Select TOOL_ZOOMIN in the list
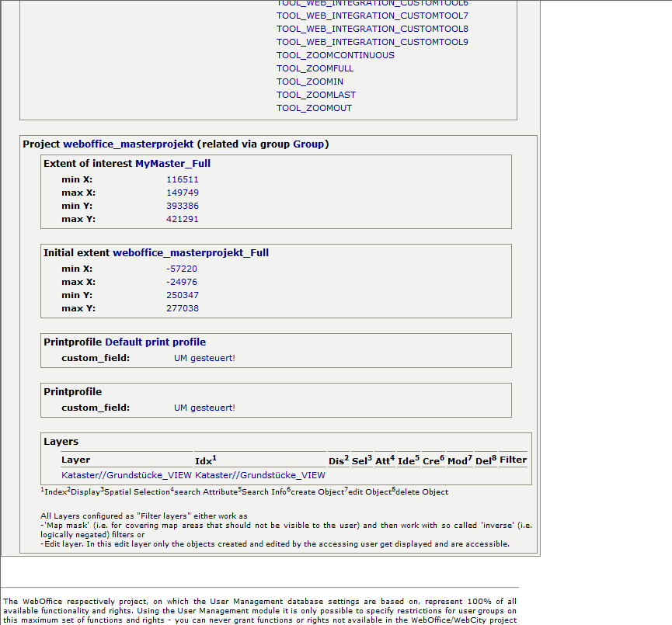The height and width of the screenshot is (625, 672). click(309, 82)
